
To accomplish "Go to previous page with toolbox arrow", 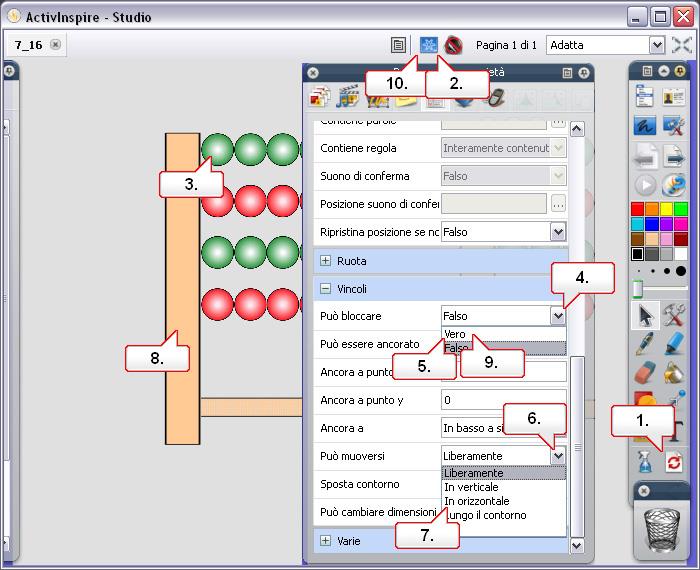I will (x=644, y=156).
